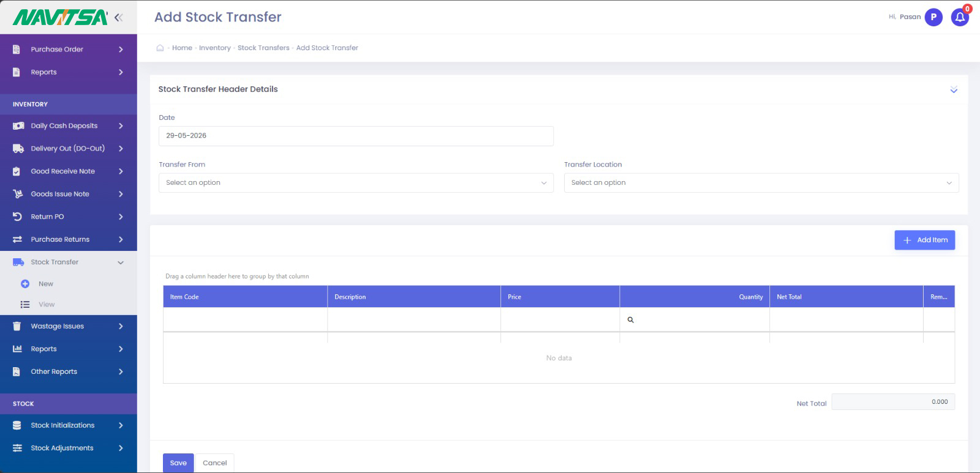Open the Return PO menu
Image resolution: width=980 pixels, height=473 pixels.
(69, 217)
